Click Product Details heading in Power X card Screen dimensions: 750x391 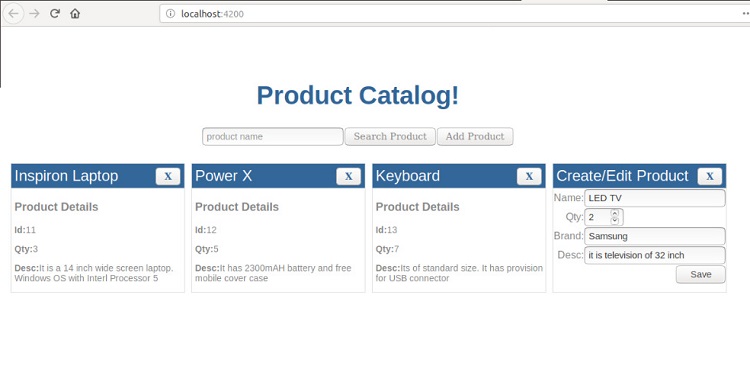(237, 207)
